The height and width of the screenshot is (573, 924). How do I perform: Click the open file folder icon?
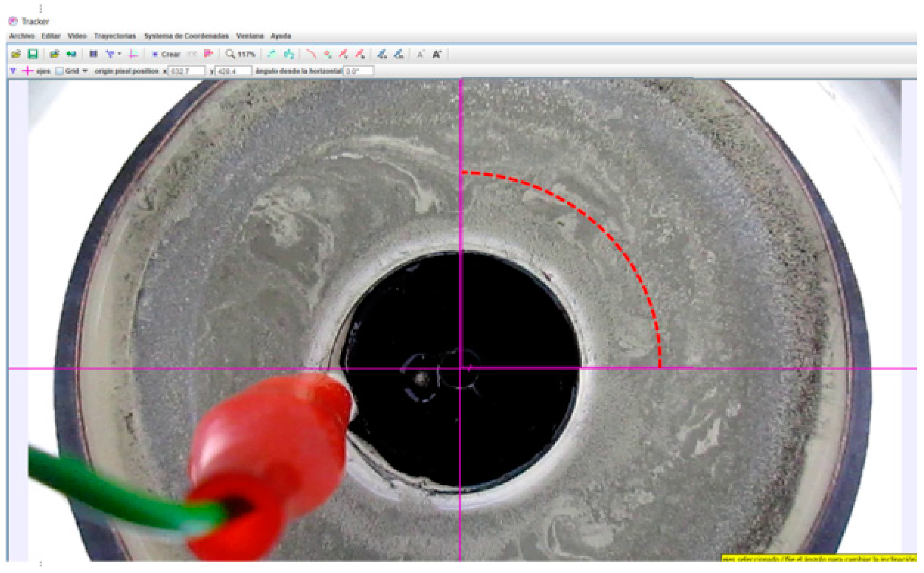point(16,54)
